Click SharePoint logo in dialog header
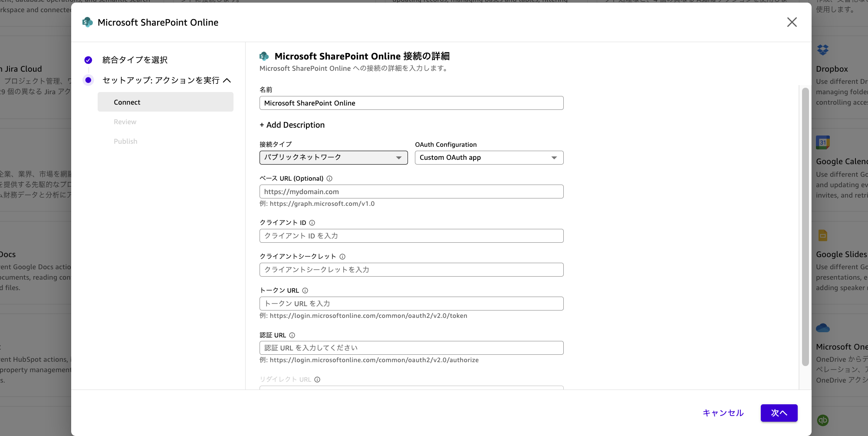The image size is (868, 436). coord(88,22)
